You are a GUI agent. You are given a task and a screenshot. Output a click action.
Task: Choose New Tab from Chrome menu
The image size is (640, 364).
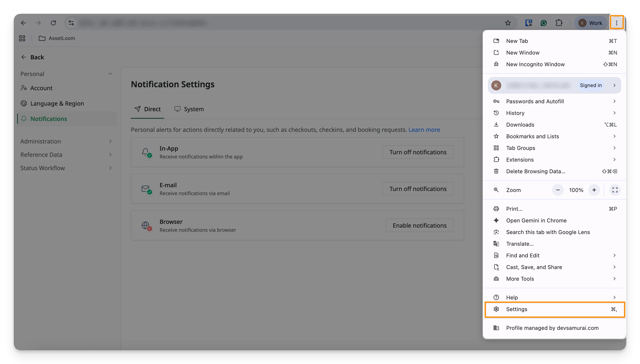tap(554, 41)
